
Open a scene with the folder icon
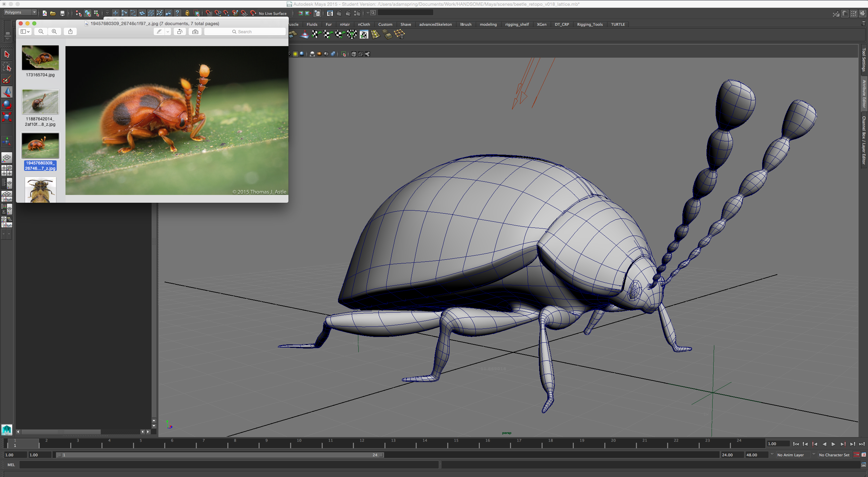pyautogui.click(x=53, y=13)
